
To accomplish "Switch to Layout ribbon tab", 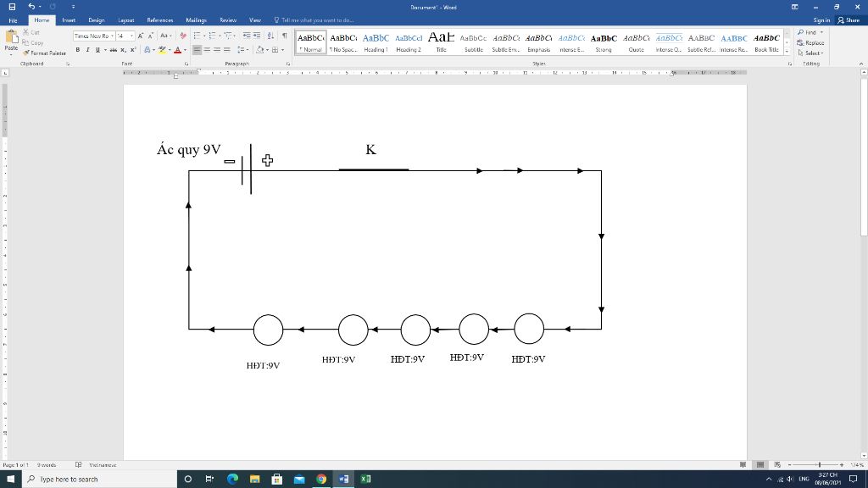I will [x=126, y=20].
